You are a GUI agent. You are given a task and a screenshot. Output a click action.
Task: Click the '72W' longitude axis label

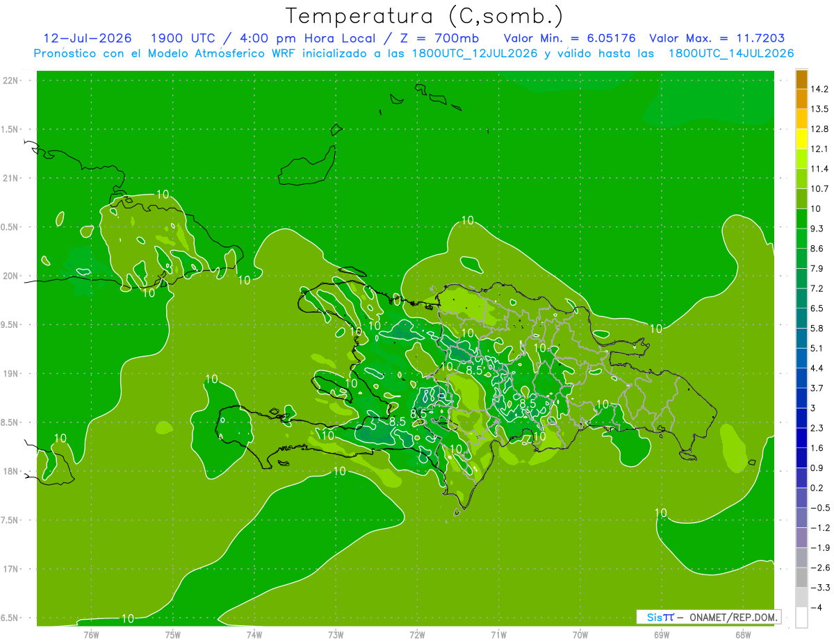(417, 634)
